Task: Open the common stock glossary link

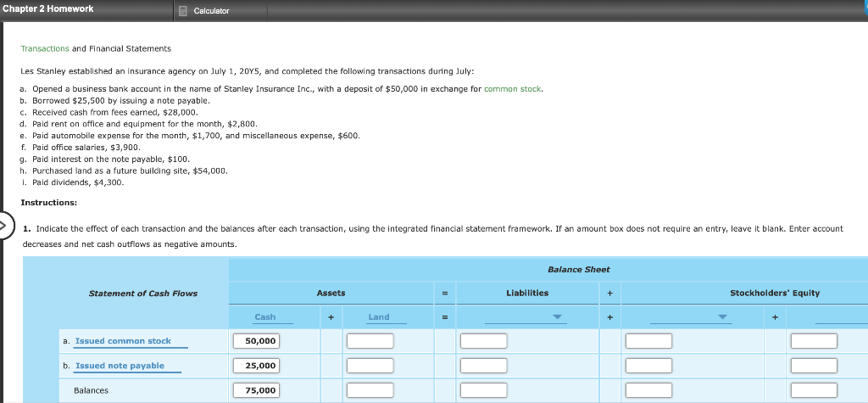Action: [512, 89]
